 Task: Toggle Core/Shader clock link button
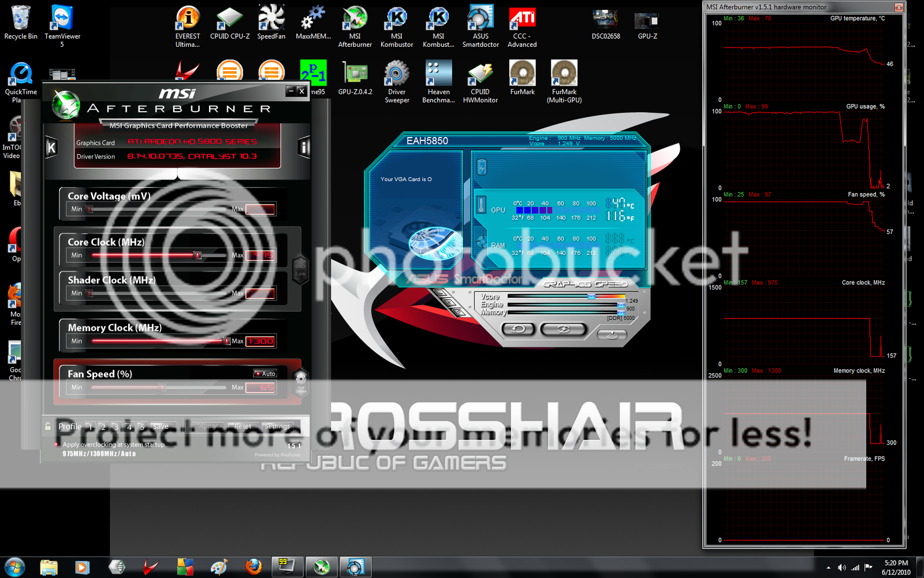pyautogui.click(x=300, y=271)
